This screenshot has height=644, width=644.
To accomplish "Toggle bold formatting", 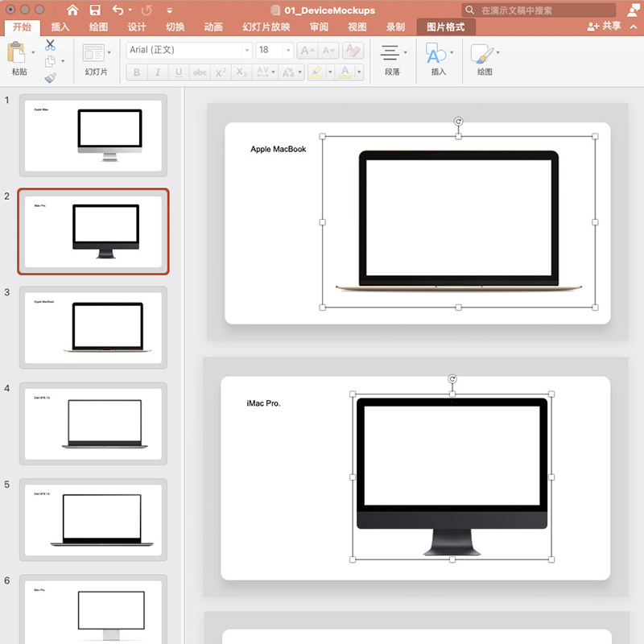I will [x=137, y=72].
